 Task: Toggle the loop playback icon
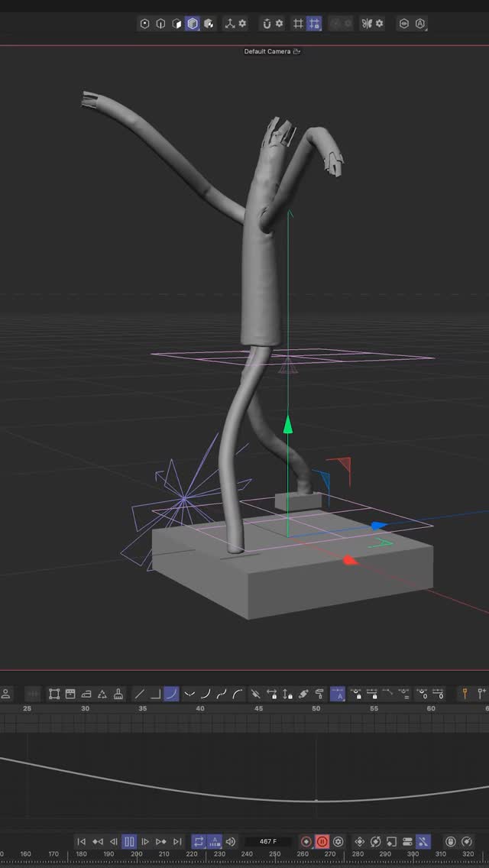pos(199,841)
